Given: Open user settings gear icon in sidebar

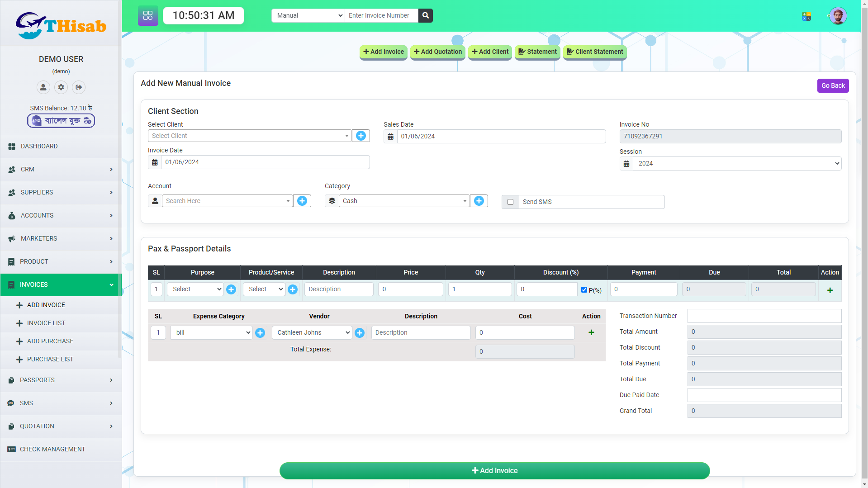Looking at the screenshot, I should pos(61,87).
